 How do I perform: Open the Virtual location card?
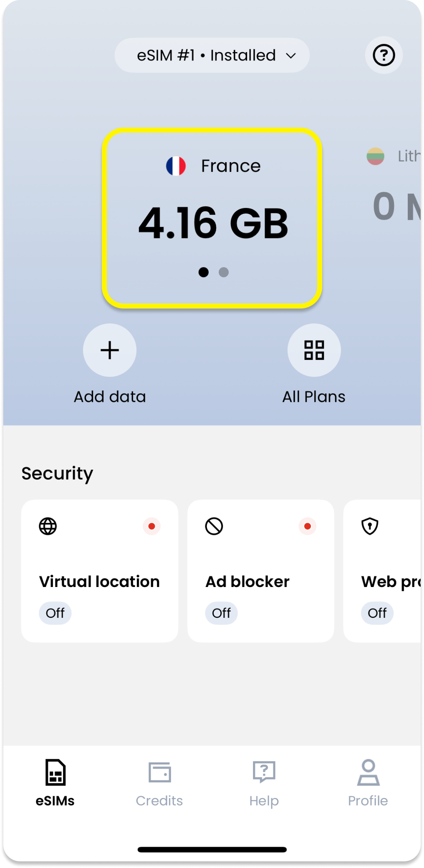tap(99, 571)
